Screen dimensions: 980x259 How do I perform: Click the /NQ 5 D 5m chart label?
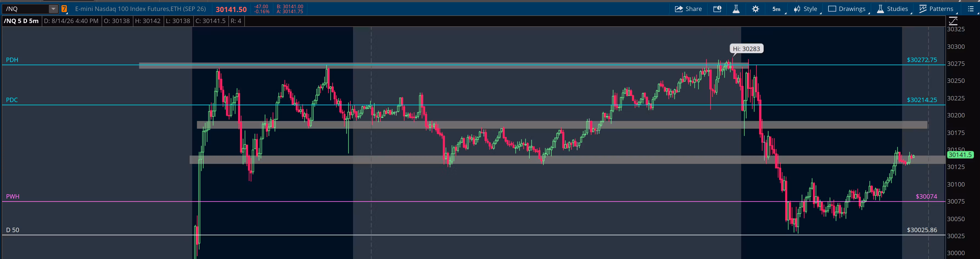click(21, 21)
